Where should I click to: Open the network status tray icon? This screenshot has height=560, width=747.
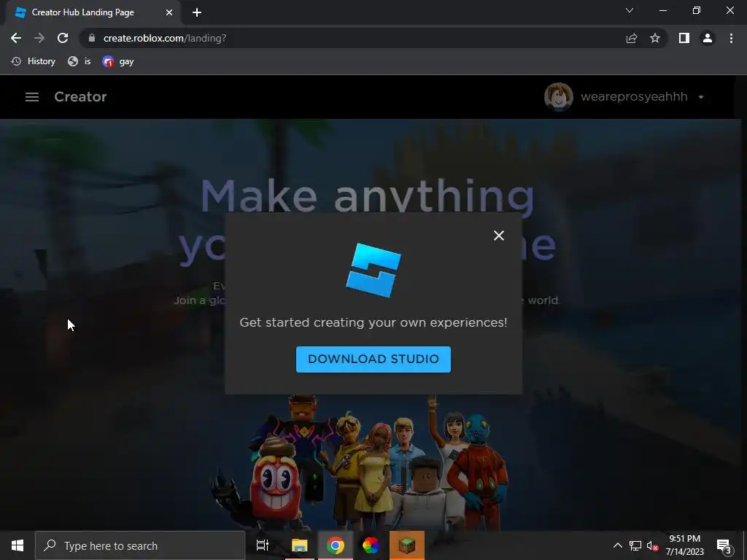point(635,545)
